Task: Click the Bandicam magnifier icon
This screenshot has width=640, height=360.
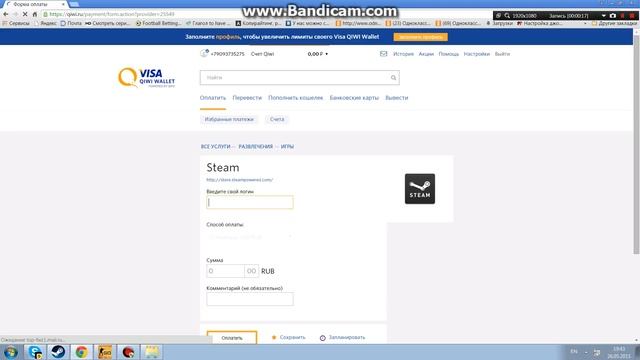Action: click(x=507, y=16)
